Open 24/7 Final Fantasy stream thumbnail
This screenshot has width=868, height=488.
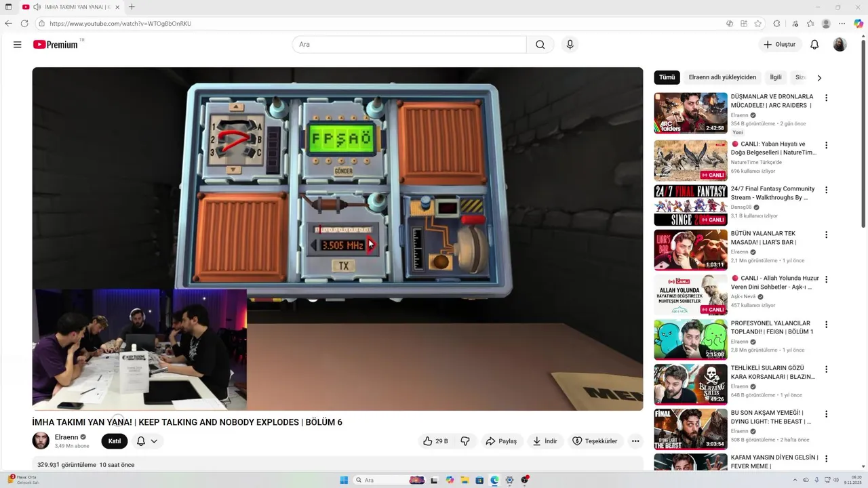coord(690,205)
